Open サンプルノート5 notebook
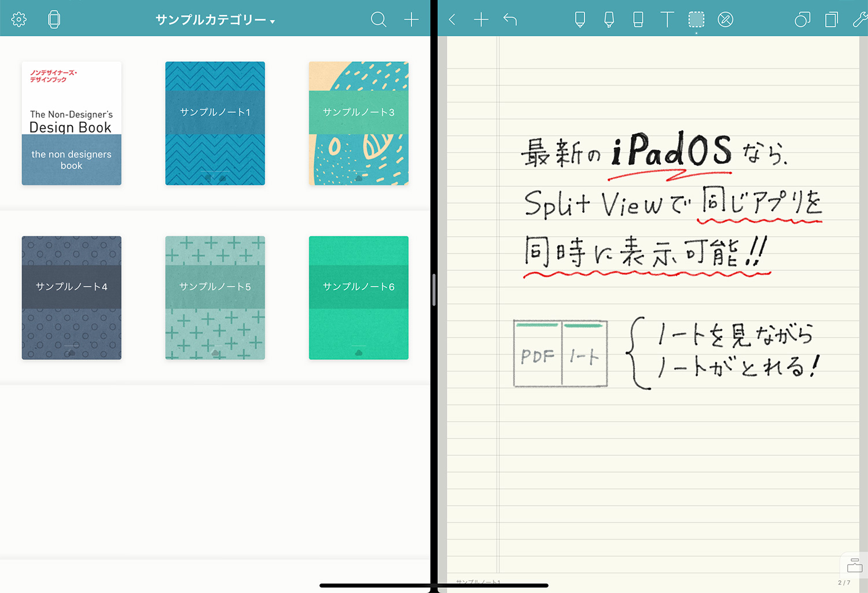Viewport: 868px width, 593px height. pyautogui.click(x=215, y=297)
